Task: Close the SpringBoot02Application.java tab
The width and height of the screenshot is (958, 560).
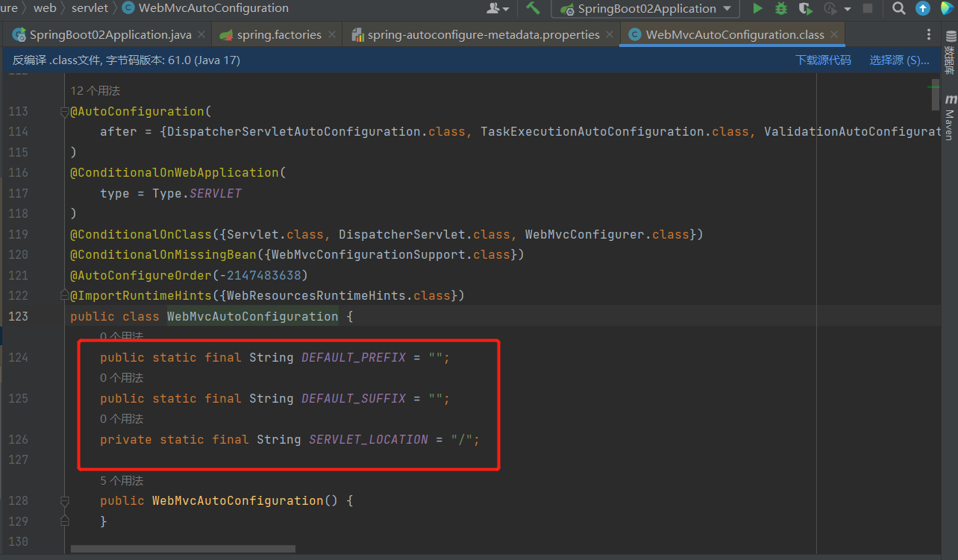Action: click(x=202, y=34)
